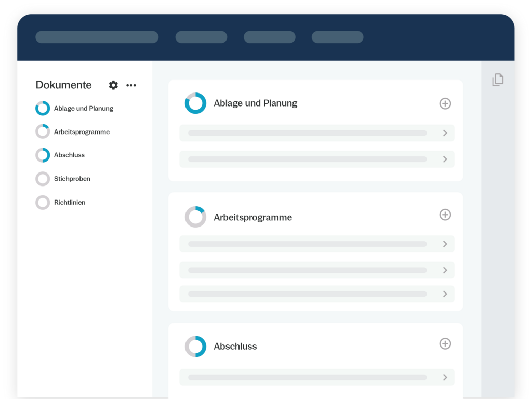Viewport: 532px width, 399px height.
Task: Click the sidebar Ablage und Planung progress ring
Action: point(43,108)
